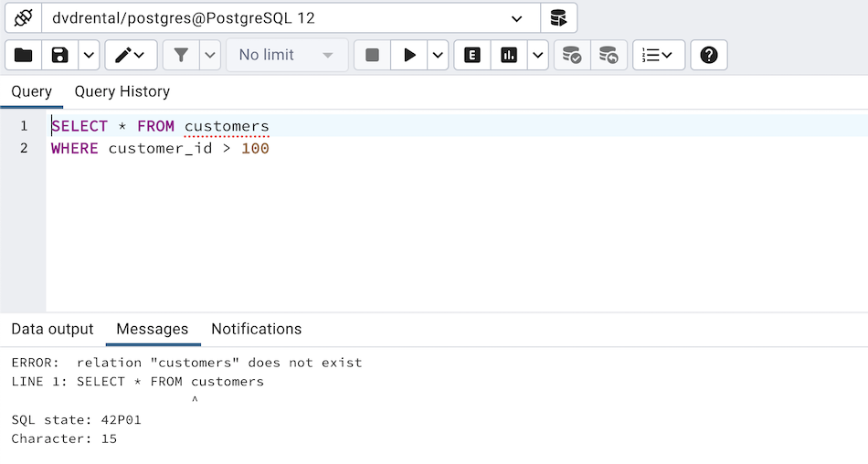Open the Notifications tab
868x464 pixels.
(x=256, y=329)
